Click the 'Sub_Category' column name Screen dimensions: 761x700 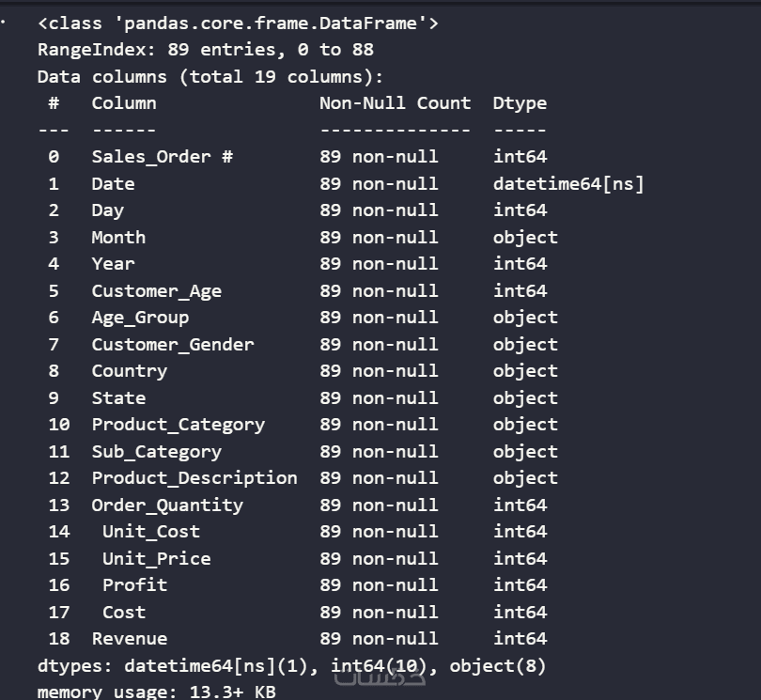156,451
